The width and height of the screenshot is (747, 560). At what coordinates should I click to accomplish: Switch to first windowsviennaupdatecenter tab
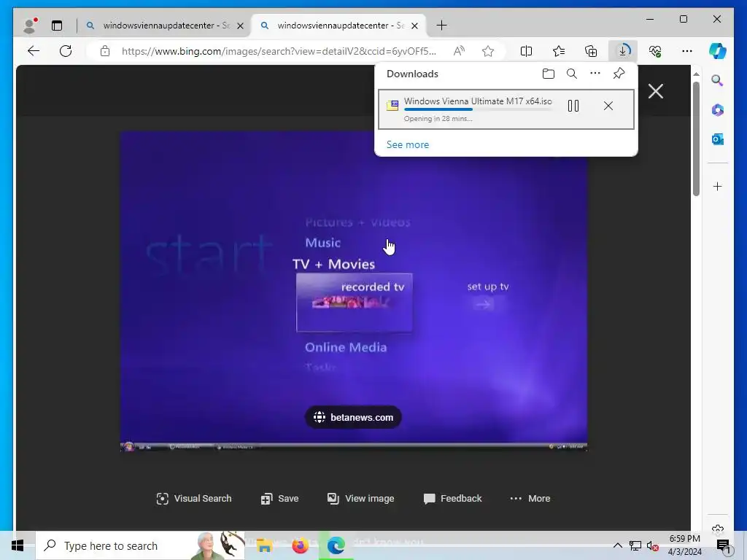tap(166, 26)
